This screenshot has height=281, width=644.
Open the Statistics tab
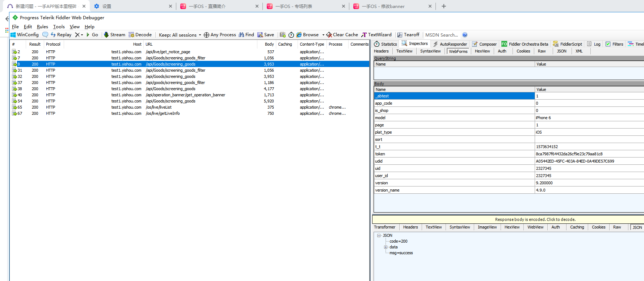[x=386, y=44]
